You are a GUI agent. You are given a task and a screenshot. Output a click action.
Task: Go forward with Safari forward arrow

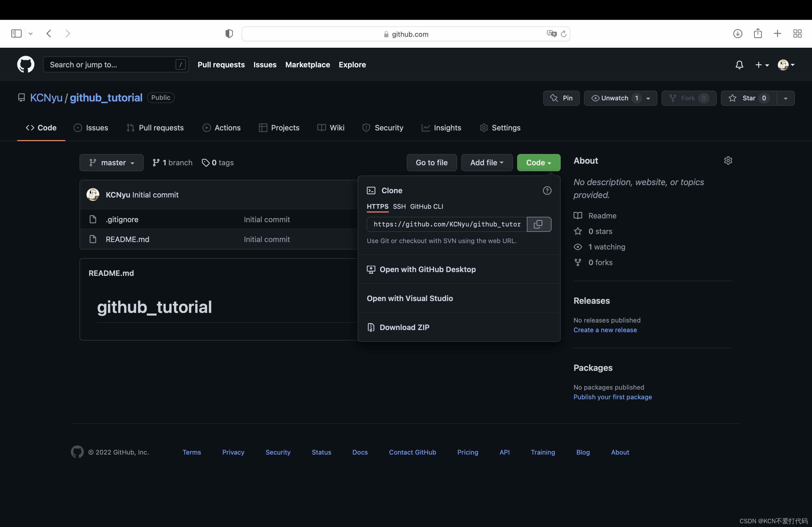[x=68, y=33]
